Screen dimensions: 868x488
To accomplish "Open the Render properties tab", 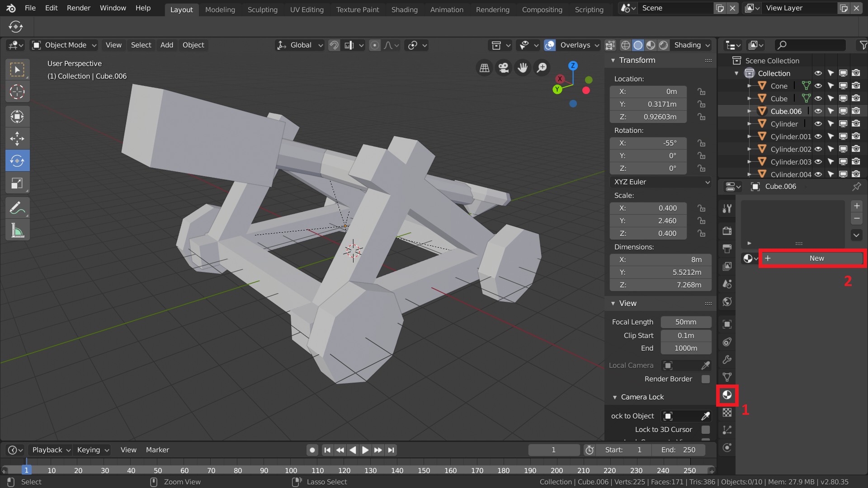I will coord(727,231).
